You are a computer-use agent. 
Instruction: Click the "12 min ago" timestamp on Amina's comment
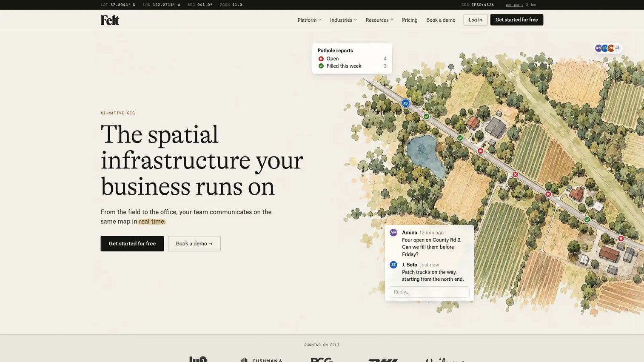(x=431, y=233)
